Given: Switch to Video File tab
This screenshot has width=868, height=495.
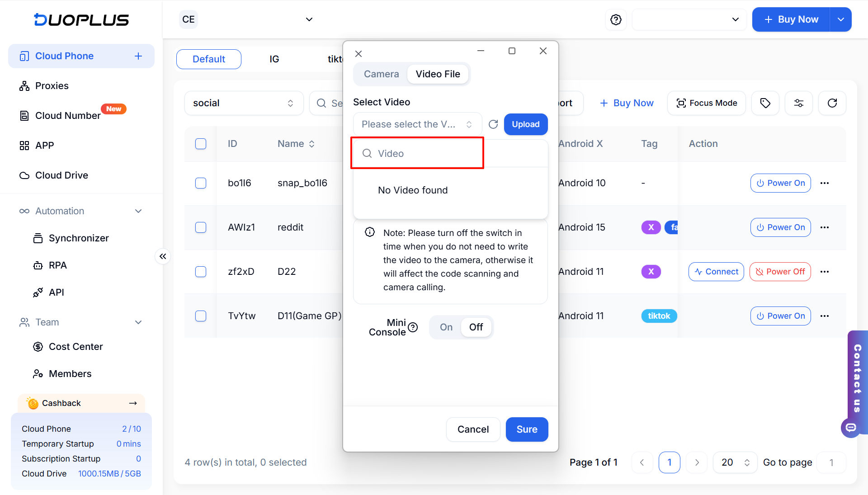Looking at the screenshot, I should click(438, 74).
